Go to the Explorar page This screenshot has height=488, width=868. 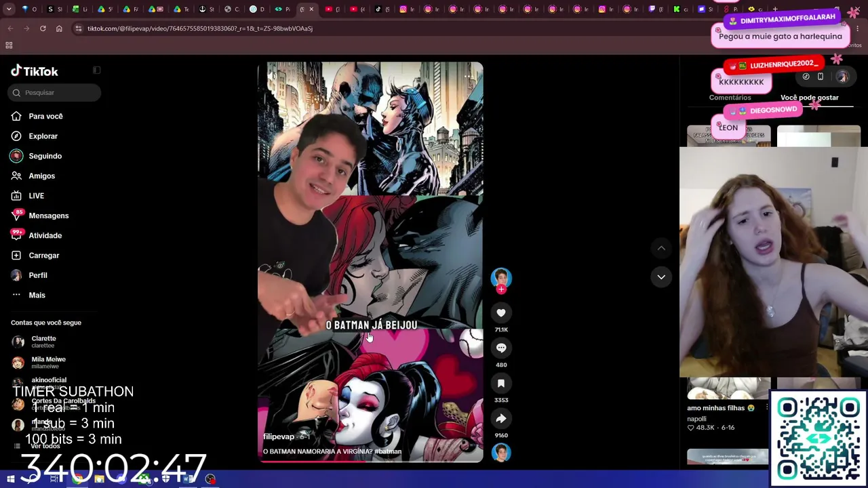pyautogui.click(x=43, y=136)
